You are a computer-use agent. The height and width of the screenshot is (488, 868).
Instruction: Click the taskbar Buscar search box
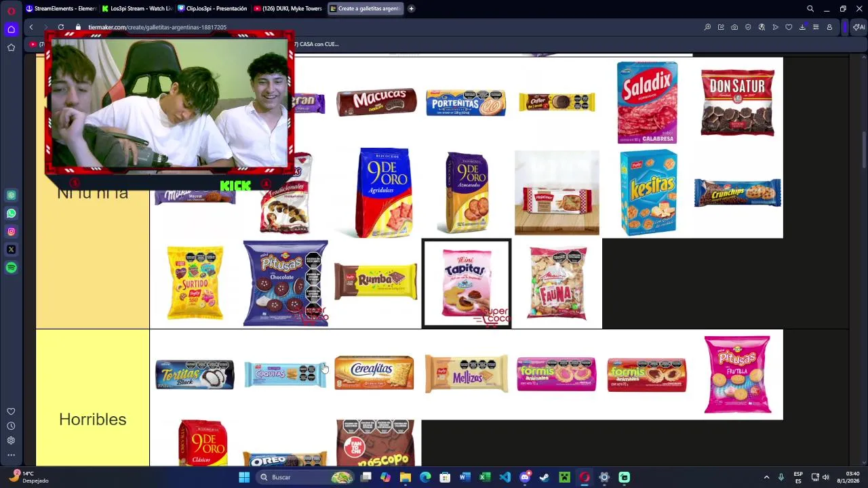point(307,477)
